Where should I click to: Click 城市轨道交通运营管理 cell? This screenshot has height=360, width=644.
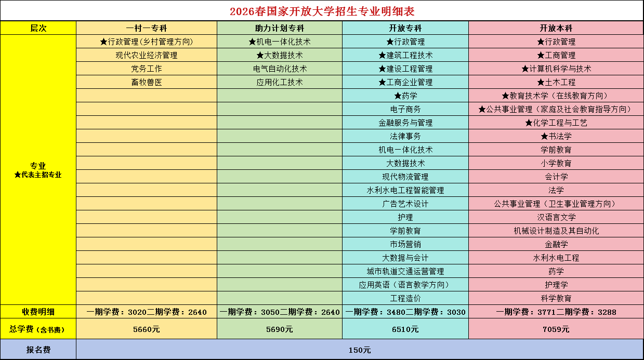pos(405,271)
